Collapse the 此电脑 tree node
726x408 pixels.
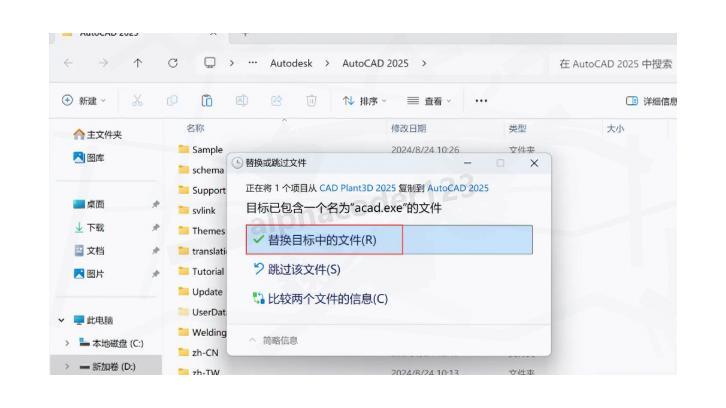61,320
